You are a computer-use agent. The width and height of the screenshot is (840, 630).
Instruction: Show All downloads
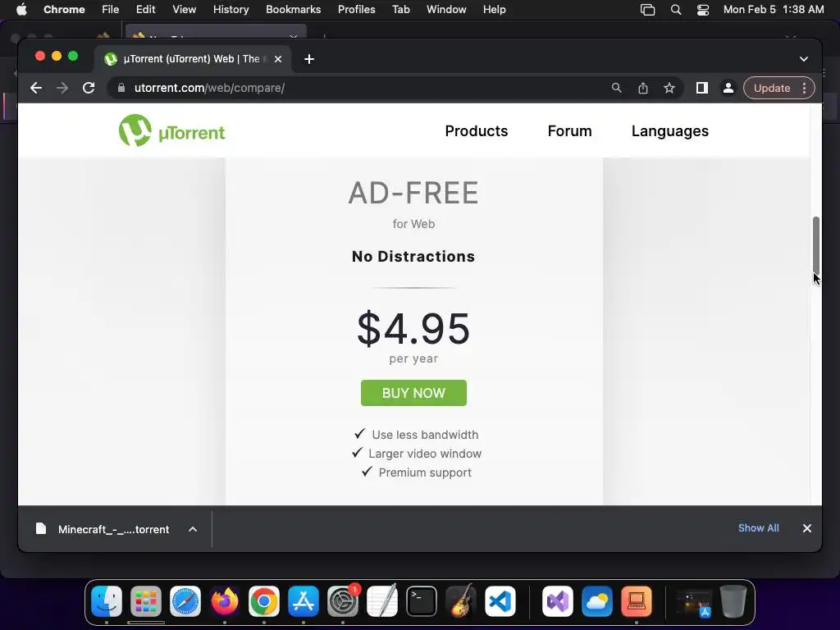point(759,528)
